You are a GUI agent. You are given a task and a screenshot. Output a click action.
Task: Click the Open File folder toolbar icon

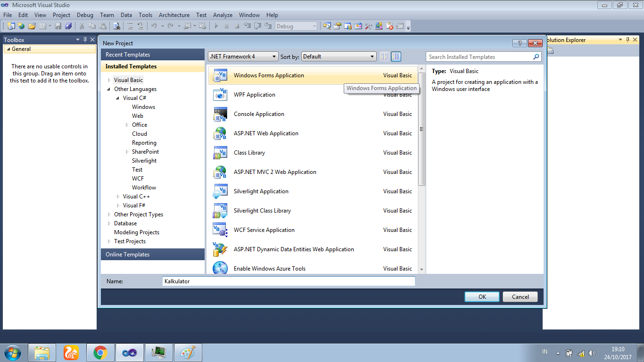pos(32,26)
